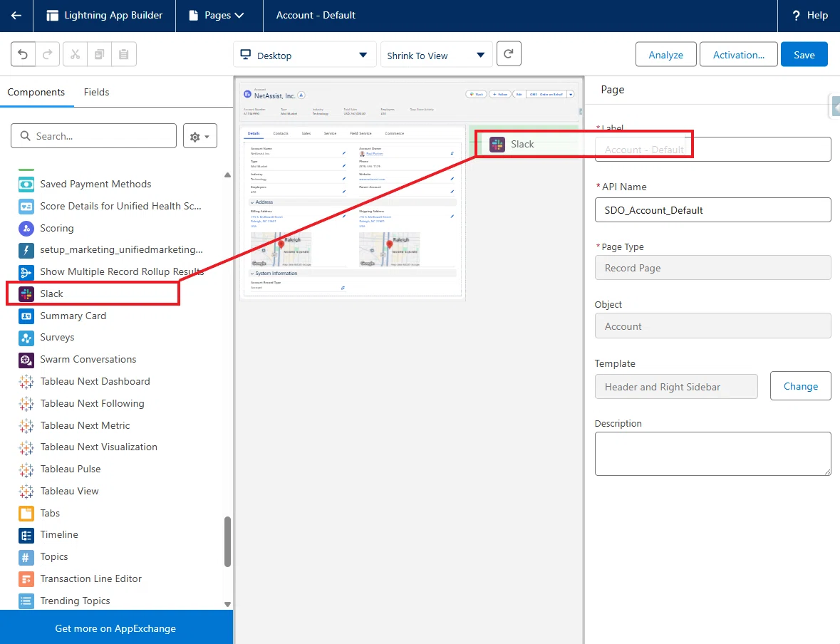Image resolution: width=840 pixels, height=644 pixels.
Task: Click the component Search field
Action: [94, 136]
